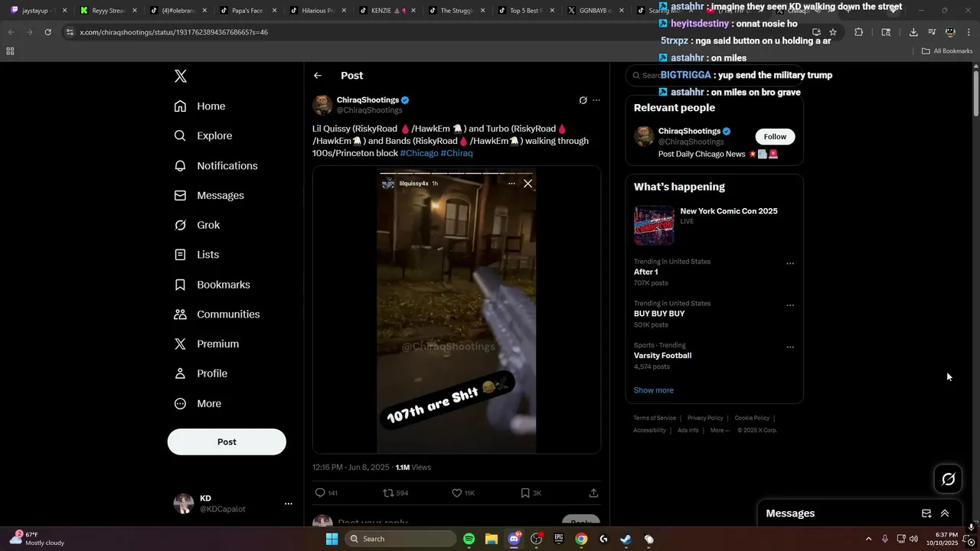The height and width of the screenshot is (551, 980).
Task: Click the floating Grok button at bottom right
Action: tap(949, 479)
